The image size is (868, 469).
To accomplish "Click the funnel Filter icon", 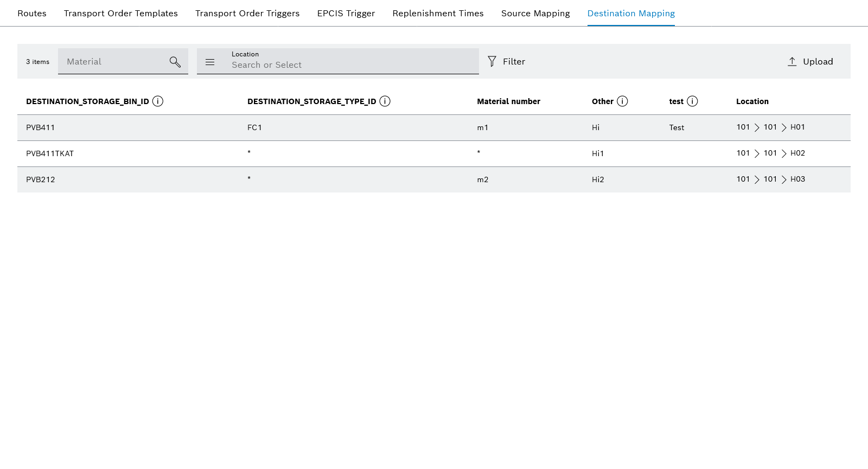I will pyautogui.click(x=492, y=61).
